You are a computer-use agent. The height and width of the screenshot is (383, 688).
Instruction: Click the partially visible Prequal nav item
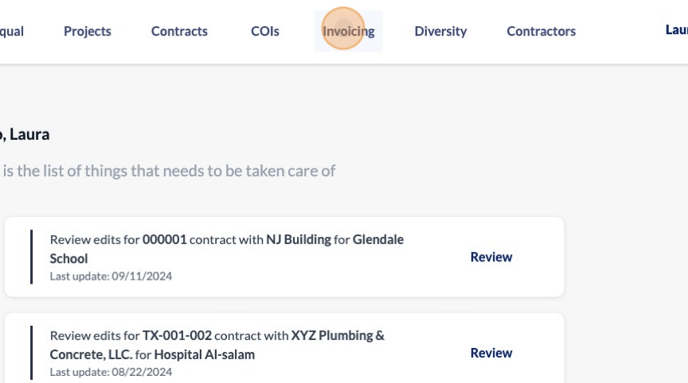pyautogui.click(x=12, y=31)
